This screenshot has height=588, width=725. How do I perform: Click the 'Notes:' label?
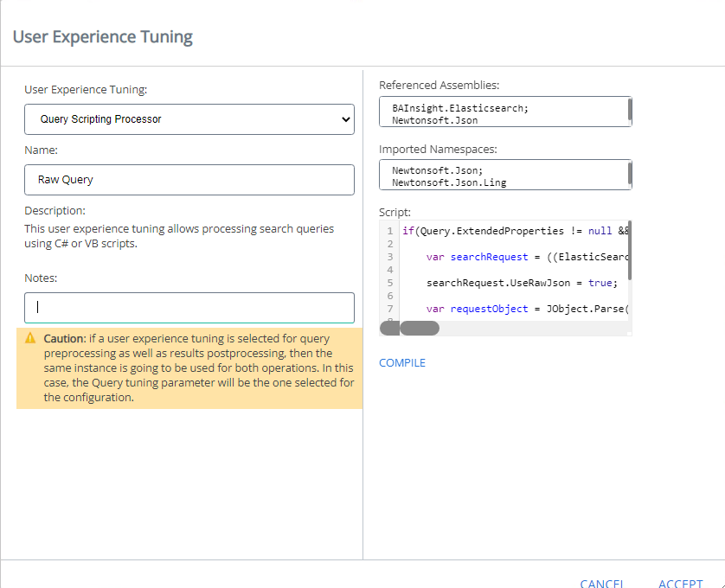point(41,278)
